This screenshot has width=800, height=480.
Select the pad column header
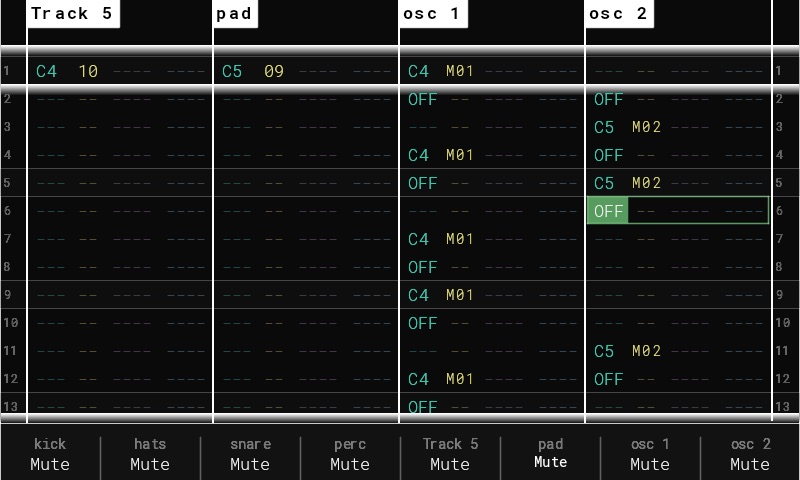pos(235,14)
